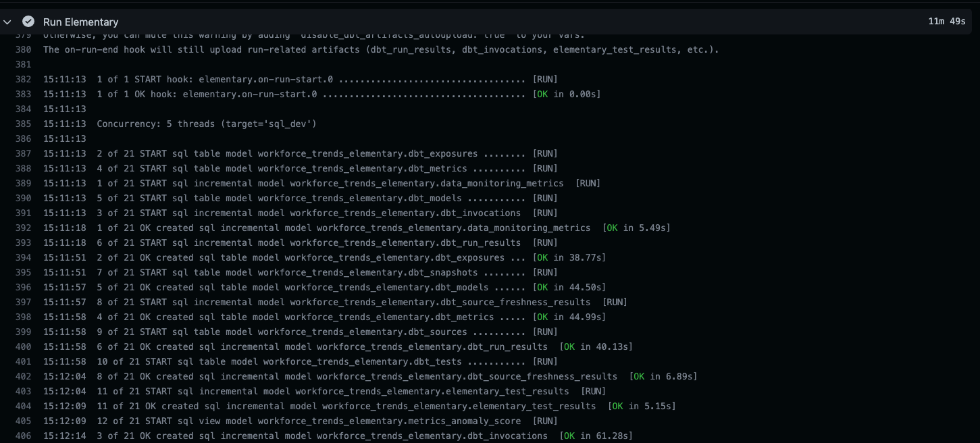Screen dimensions: 980x443
Task: Select log line number 406
Action: pyautogui.click(x=24, y=436)
